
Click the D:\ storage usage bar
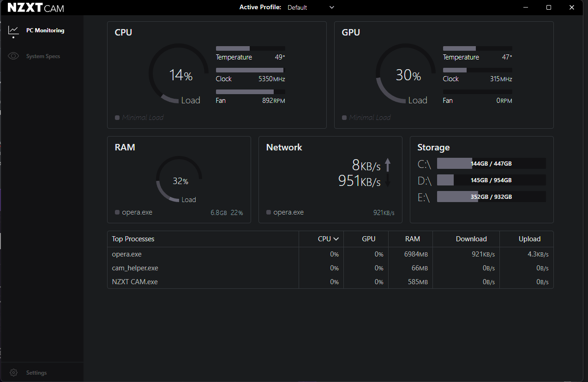[x=492, y=180]
